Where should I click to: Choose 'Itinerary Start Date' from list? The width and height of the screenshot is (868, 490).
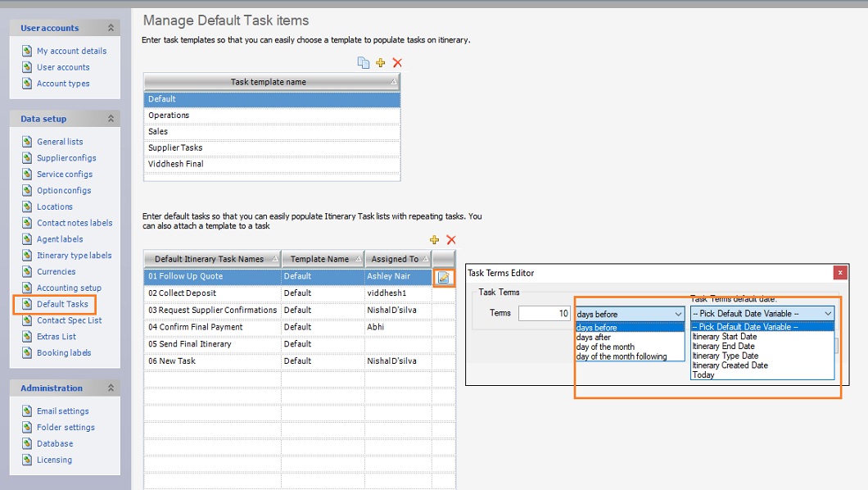tap(725, 337)
